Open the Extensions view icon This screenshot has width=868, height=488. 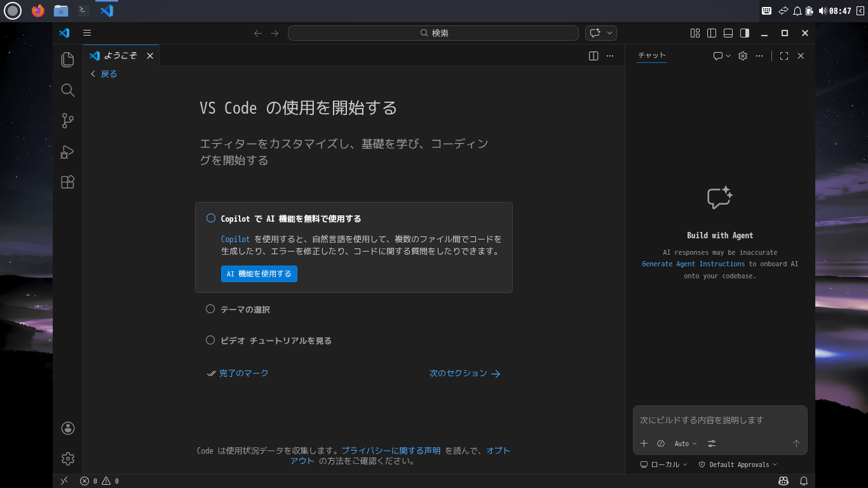point(67,182)
